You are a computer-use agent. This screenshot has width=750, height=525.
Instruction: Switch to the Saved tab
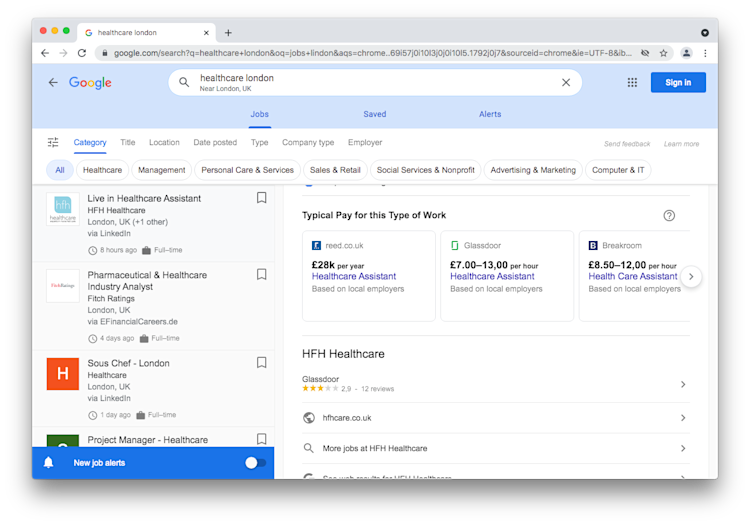click(375, 114)
